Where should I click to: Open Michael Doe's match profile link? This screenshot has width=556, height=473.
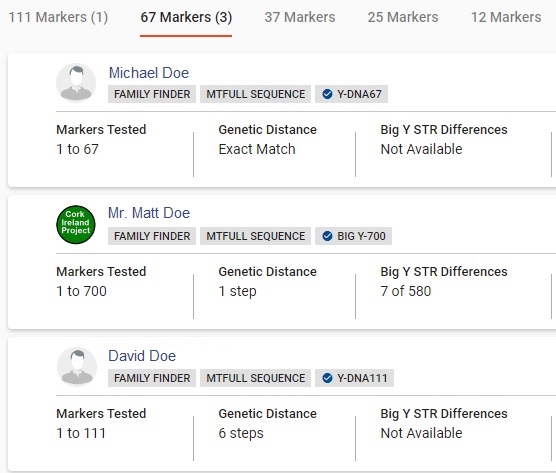point(149,73)
